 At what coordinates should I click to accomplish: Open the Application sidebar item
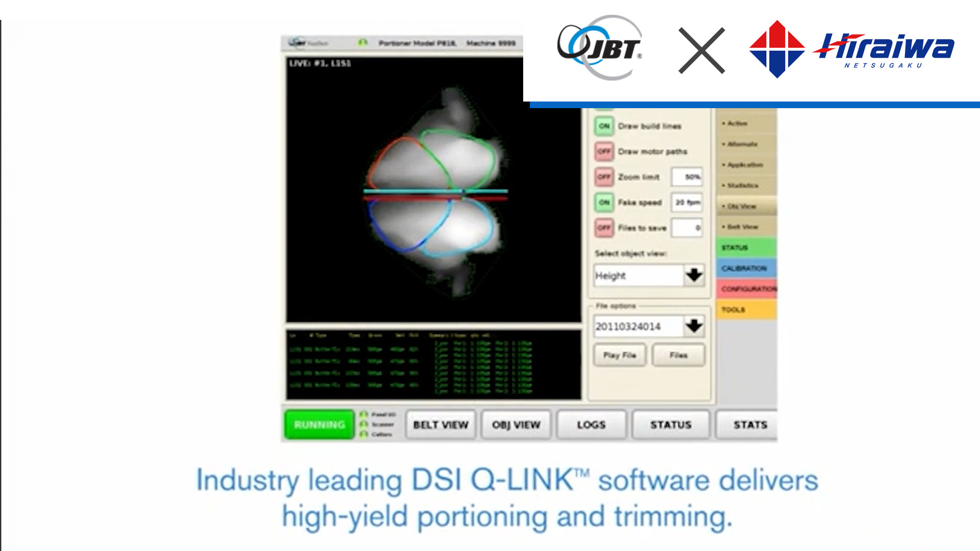(x=746, y=165)
